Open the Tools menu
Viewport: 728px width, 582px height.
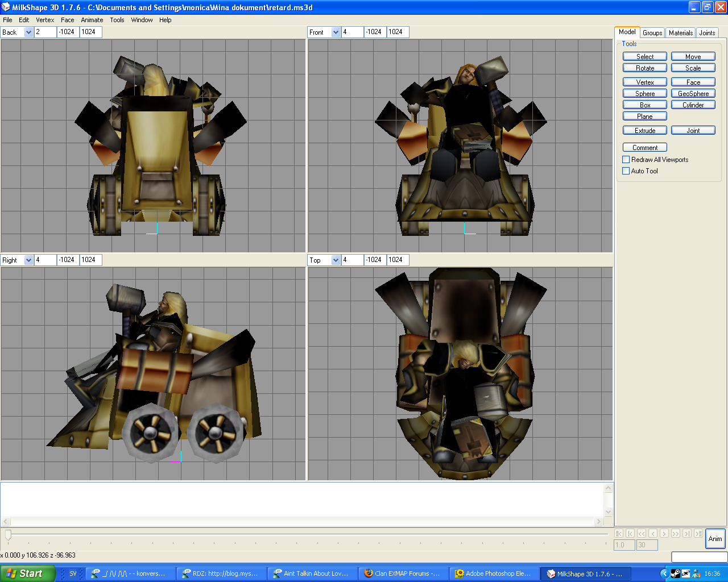pos(117,20)
